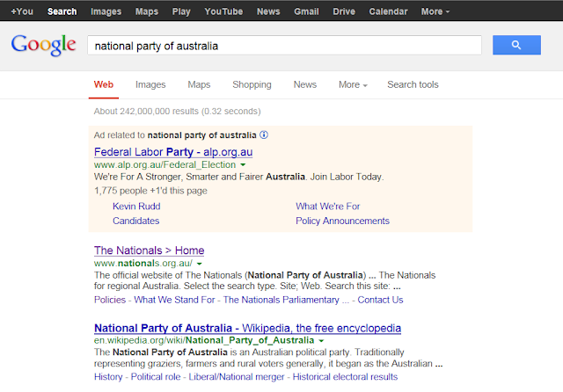Switch to the Images search tab
The height and width of the screenshot is (392, 563).
pyautogui.click(x=150, y=84)
